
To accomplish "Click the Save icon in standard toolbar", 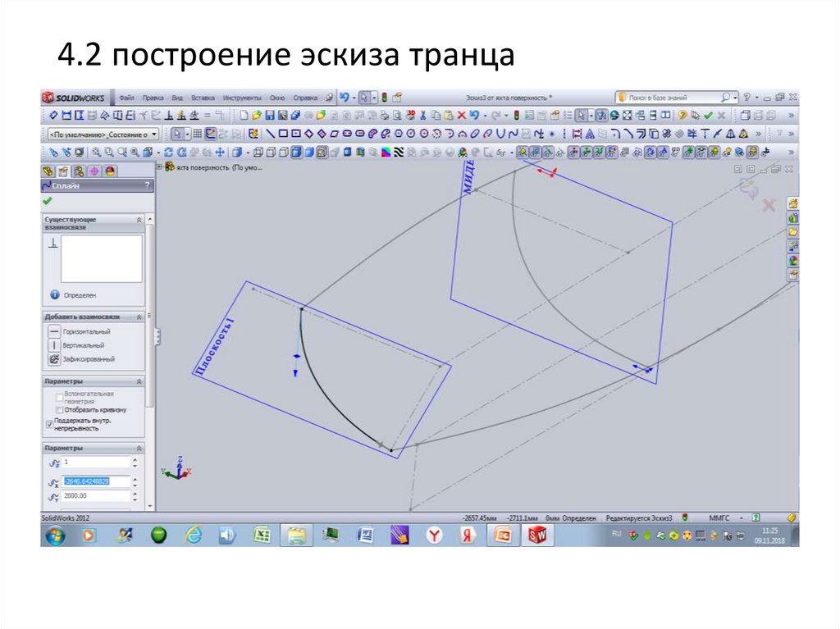I will point(270,115).
